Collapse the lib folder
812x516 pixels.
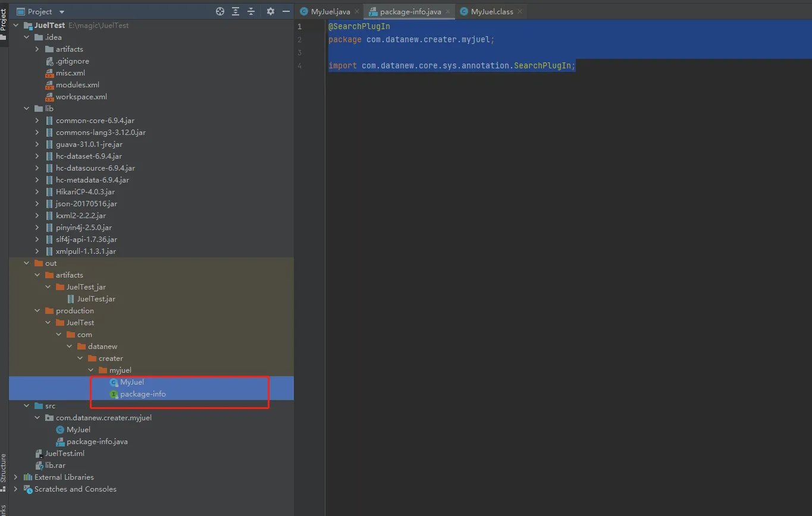click(x=26, y=109)
